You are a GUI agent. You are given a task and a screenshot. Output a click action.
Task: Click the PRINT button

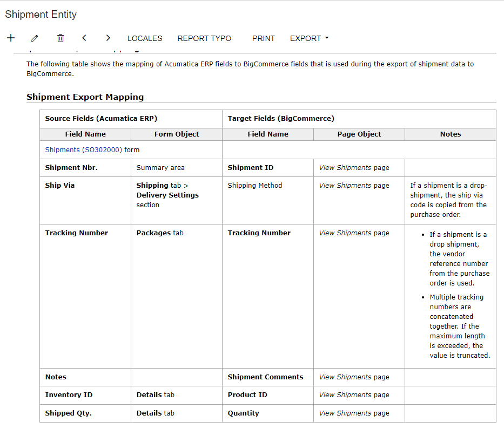(263, 38)
